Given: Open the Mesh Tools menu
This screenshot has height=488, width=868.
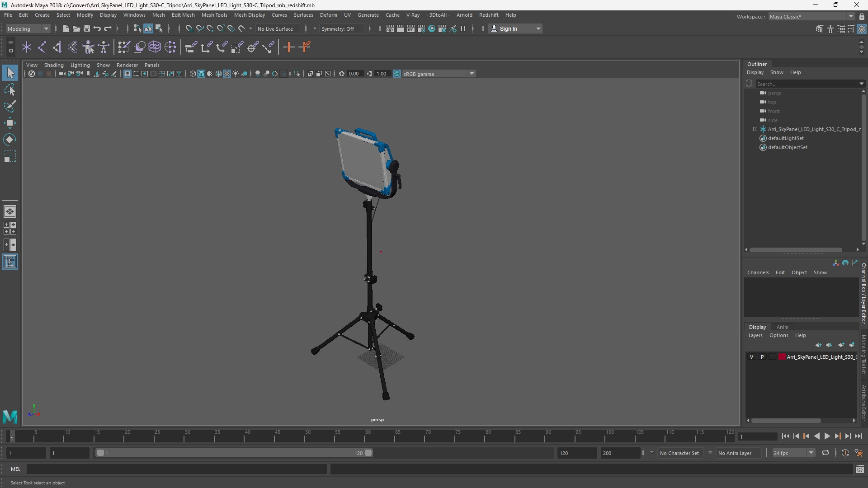Looking at the screenshot, I should 214,15.
